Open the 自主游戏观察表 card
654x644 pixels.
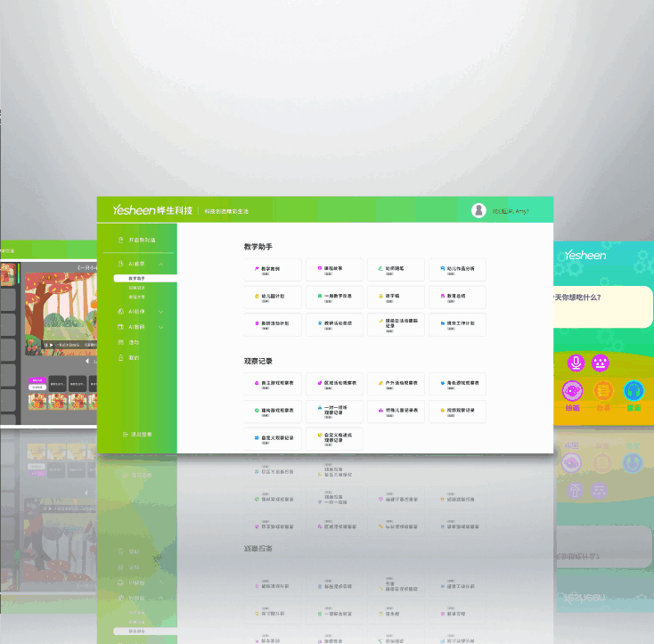273,384
